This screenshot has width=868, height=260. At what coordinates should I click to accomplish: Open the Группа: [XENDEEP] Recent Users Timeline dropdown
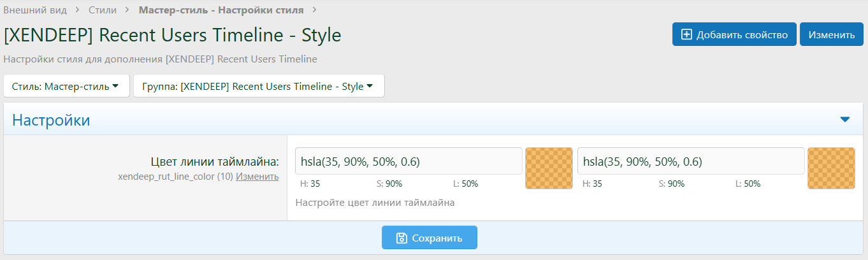(259, 86)
